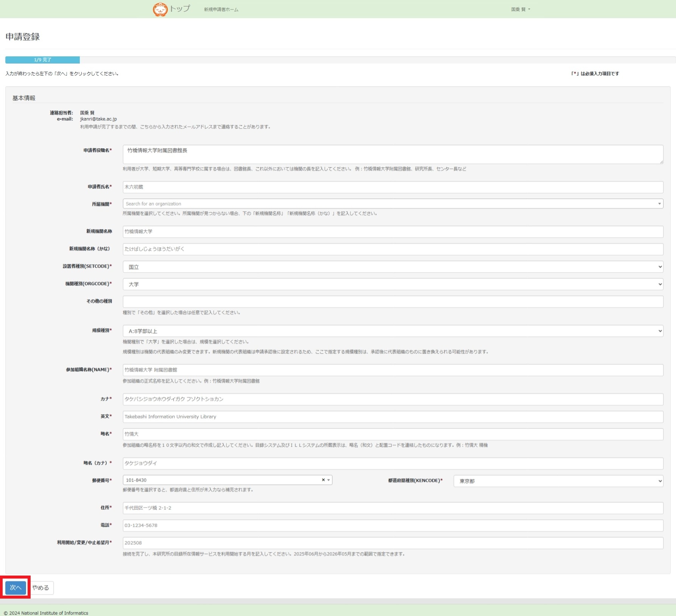Click the cat mascot logo icon
676x616 pixels.
[x=160, y=9]
